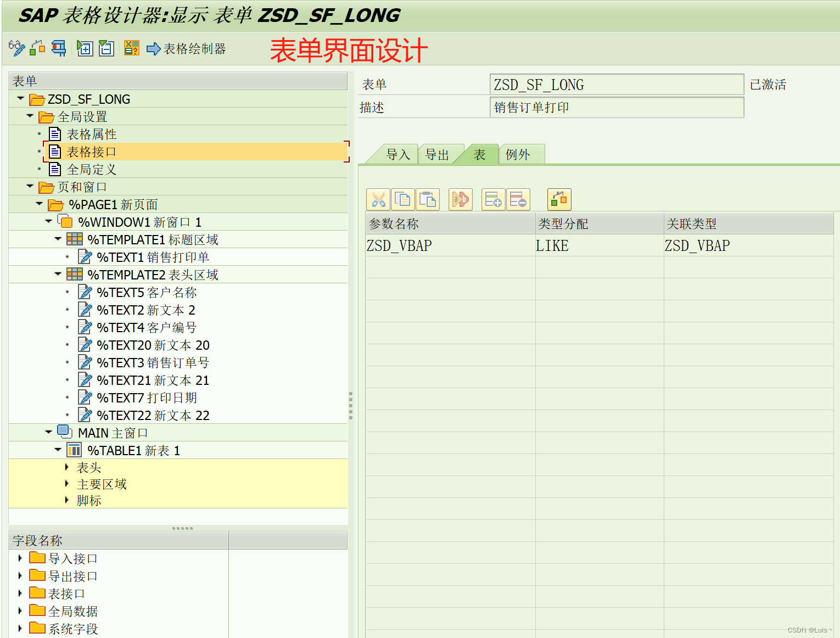Click the test form toolbar icon
840x638 pixels.
pos(59,48)
